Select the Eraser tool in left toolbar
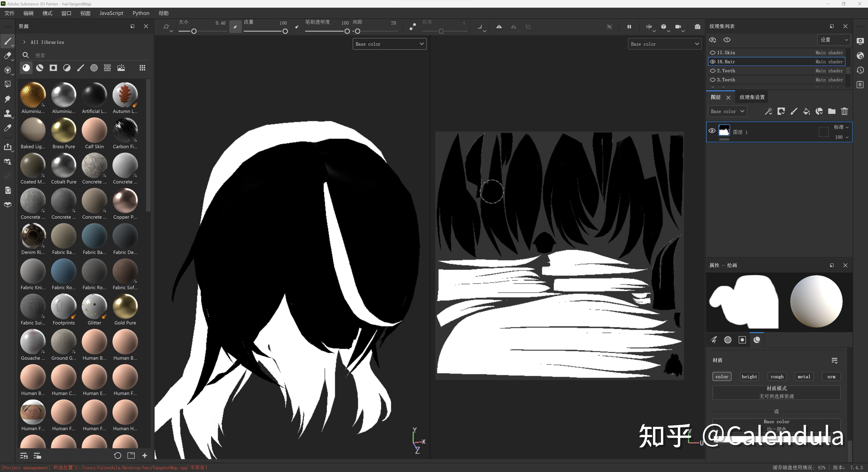The image size is (868, 472). click(7, 56)
